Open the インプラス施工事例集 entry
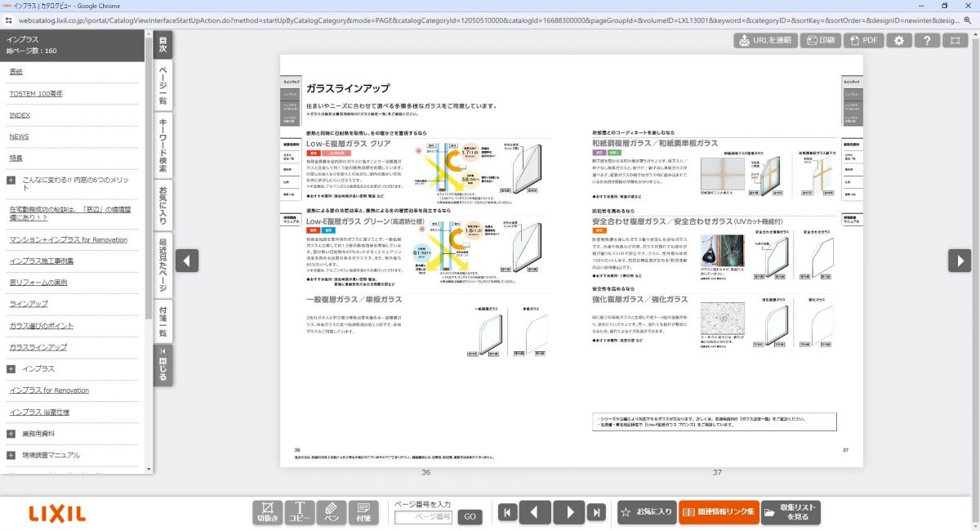Viewport: 980px width, 531px height. click(42, 261)
